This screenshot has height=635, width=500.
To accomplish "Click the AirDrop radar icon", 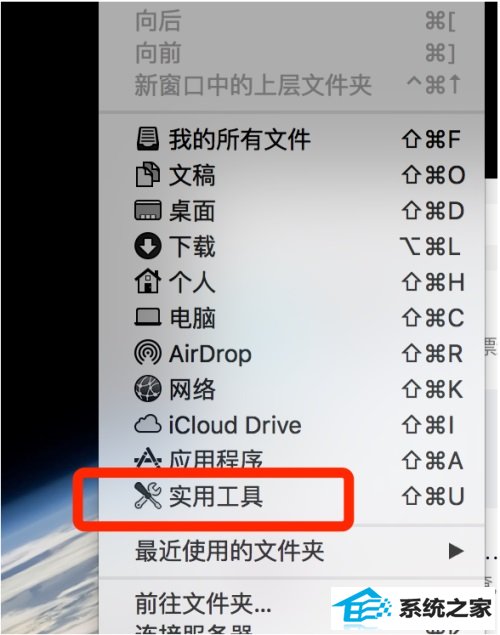I will 147,353.
